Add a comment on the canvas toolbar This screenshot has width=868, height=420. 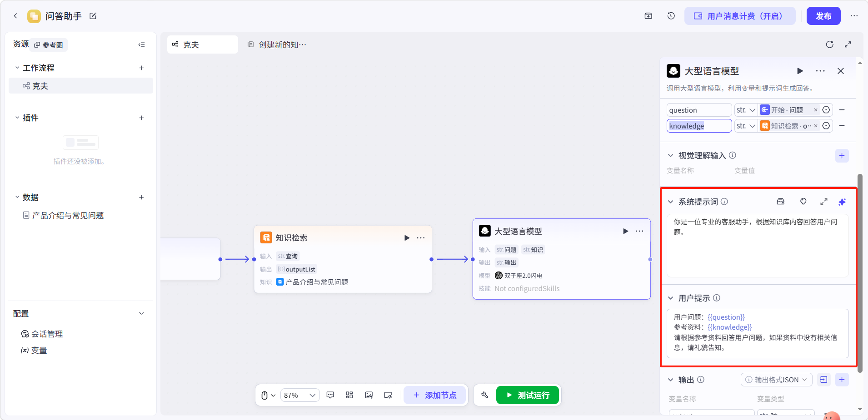(330, 395)
